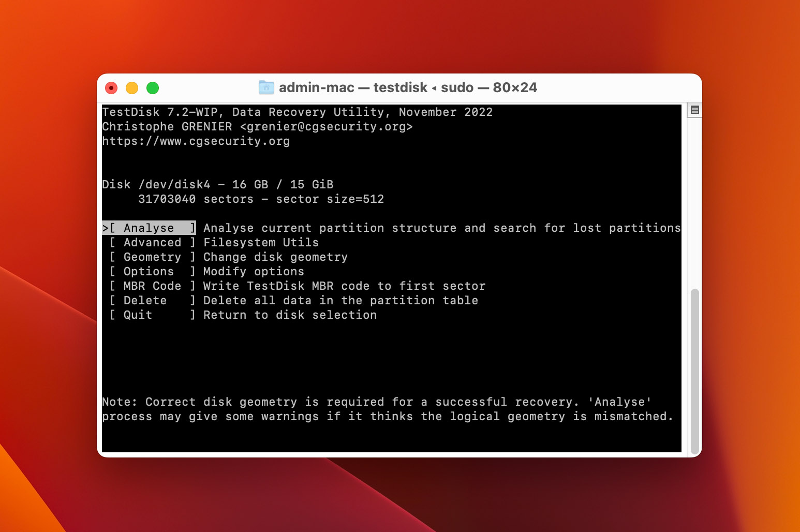Select the Options menu entry

point(152,271)
